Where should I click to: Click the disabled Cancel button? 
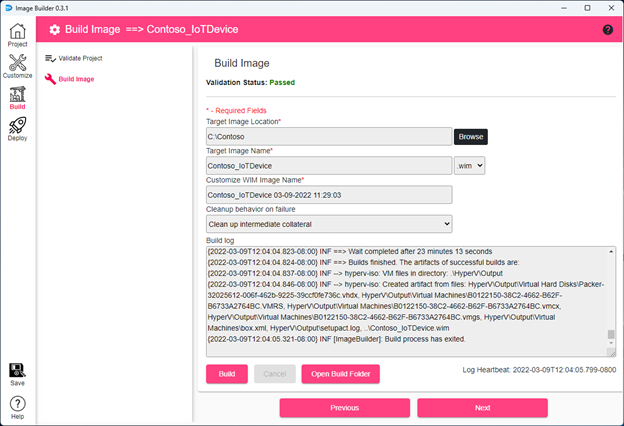pos(275,374)
